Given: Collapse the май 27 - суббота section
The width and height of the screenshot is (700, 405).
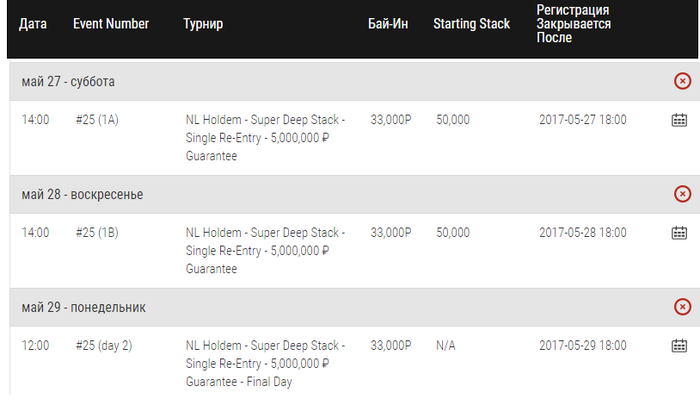Looking at the screenshot, I should (x=682, y=81).
